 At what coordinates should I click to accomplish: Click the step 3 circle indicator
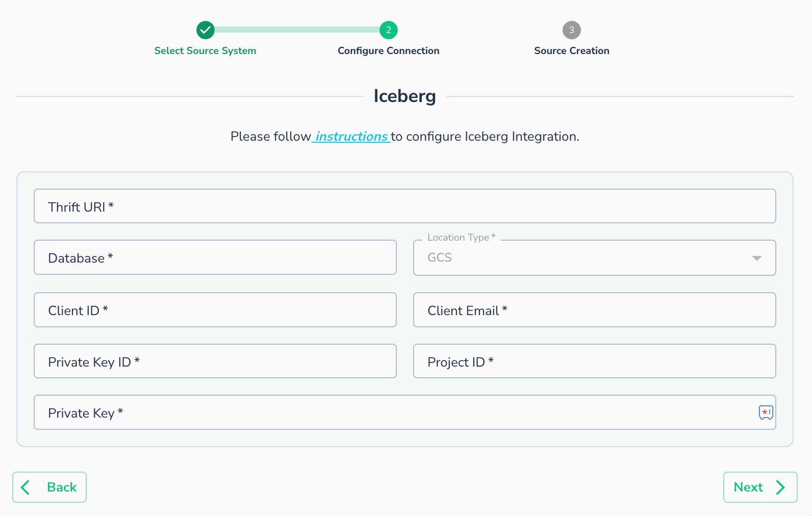point(571,30)
